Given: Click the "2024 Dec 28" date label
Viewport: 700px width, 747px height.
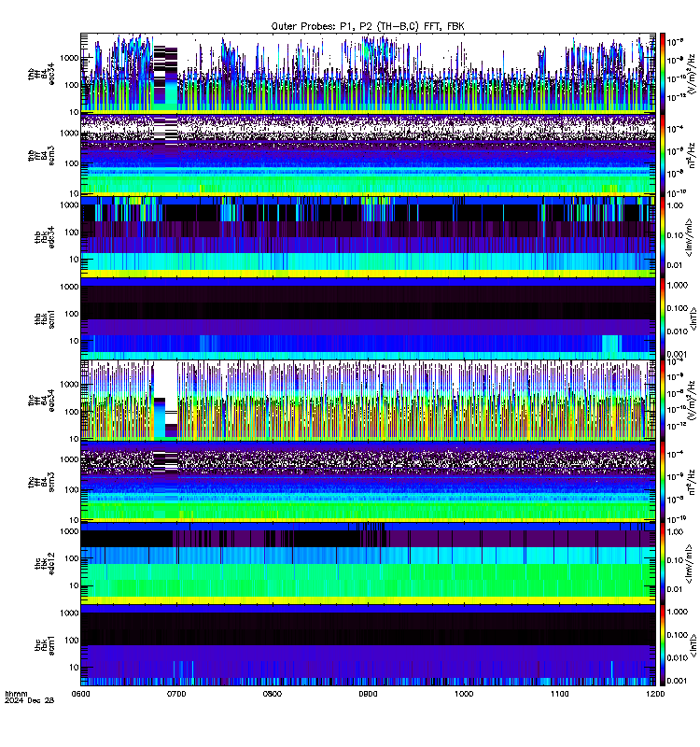Looking at the screenshot, I should coord(30,700).
